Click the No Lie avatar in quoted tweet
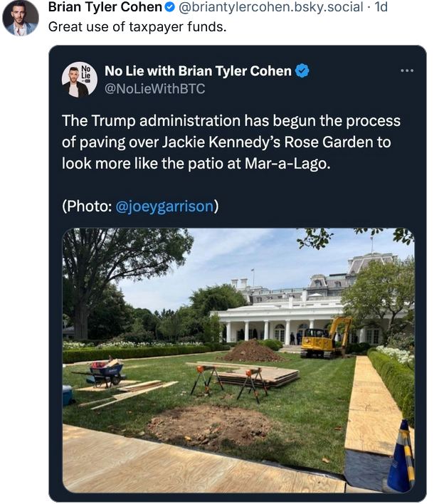 tap(79, 79)
